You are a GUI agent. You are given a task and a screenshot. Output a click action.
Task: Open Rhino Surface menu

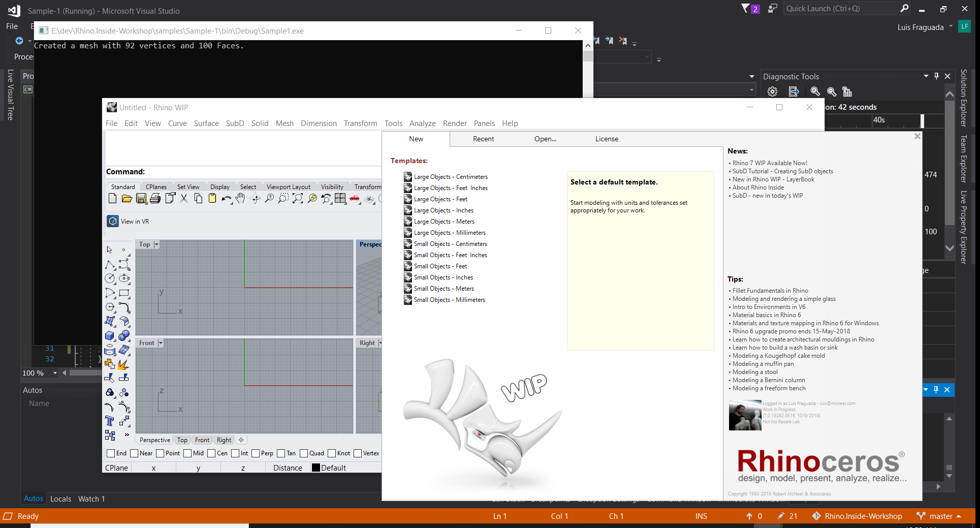tap(206, 123)
